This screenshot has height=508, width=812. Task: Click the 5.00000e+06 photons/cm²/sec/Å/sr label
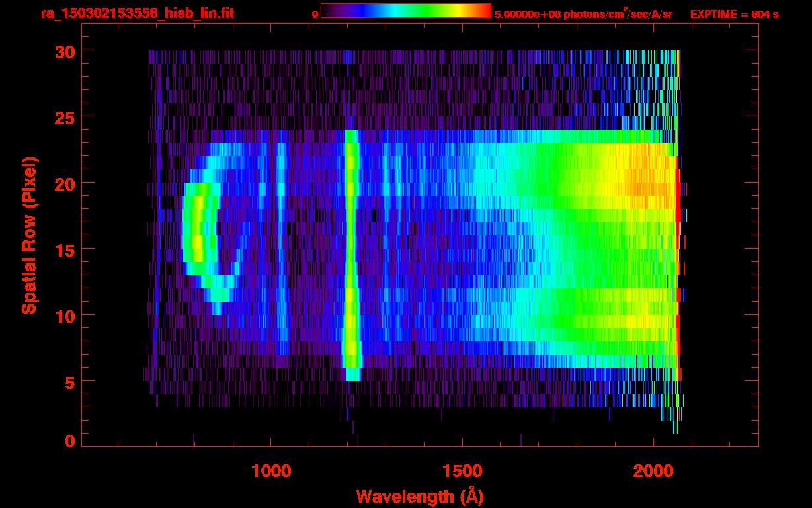(x=583, y=13)
